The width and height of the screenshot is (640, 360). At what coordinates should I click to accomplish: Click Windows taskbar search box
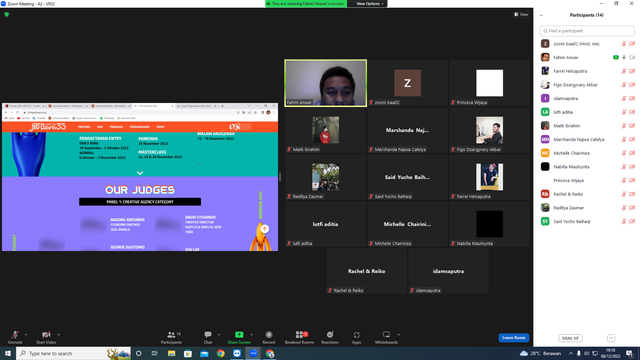[74, 353]
